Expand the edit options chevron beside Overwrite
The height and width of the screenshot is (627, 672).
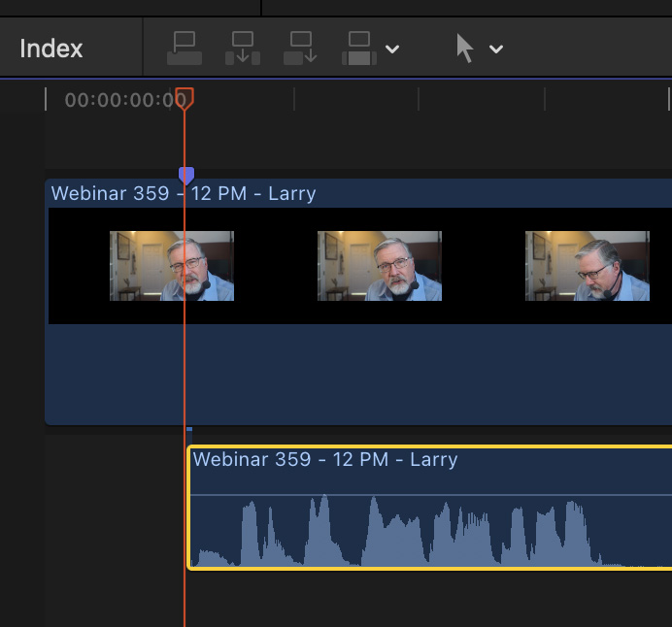(x=392, y=49)
